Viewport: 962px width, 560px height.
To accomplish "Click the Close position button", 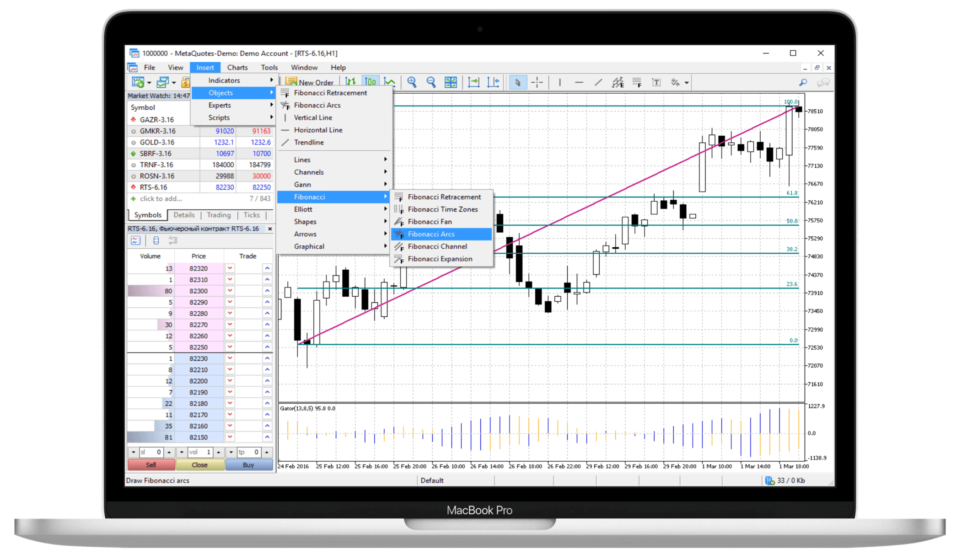I will (x=200, y=465).
